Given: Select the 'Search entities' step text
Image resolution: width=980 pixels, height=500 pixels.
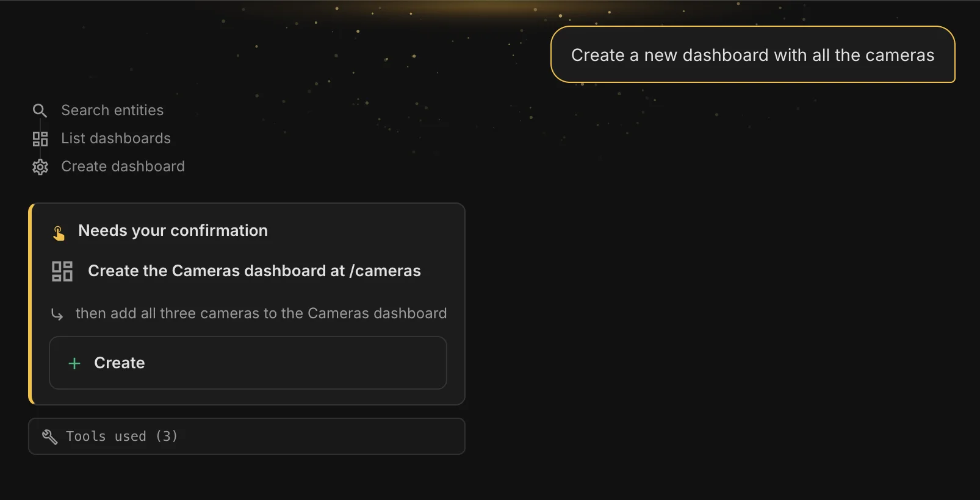Looking at the screenshot, I should [x=112, y=110].
